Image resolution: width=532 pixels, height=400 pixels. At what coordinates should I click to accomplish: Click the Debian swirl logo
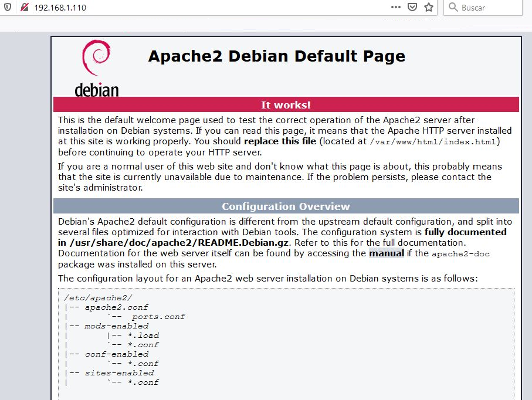(x=96, y=69)
